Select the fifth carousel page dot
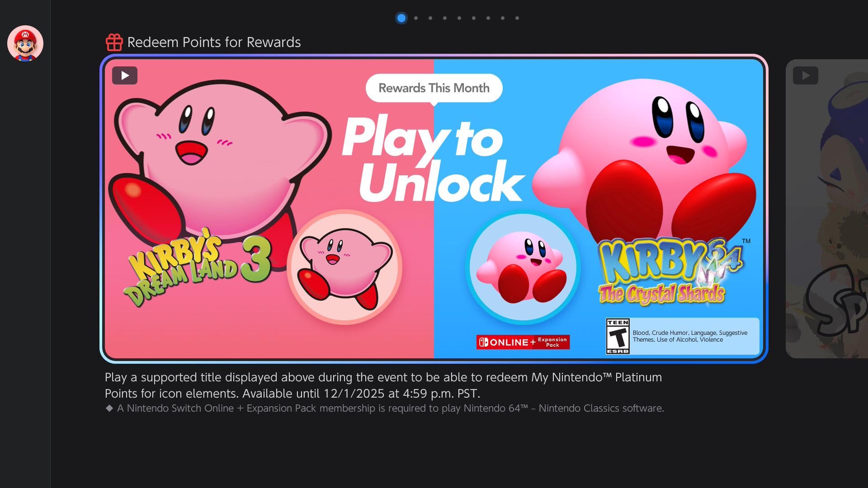The width and height of the screenshot is (868, 488). click(x=459, y=18)
